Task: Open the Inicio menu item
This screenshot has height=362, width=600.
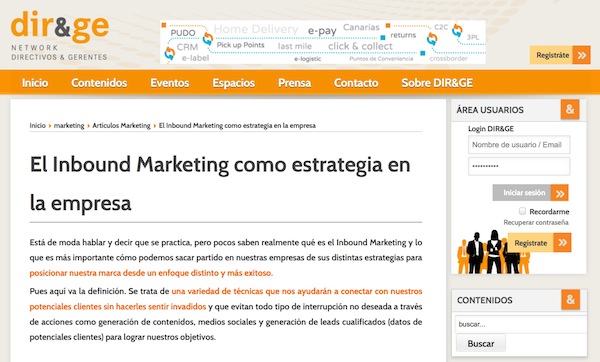Action: click(35, 83)
